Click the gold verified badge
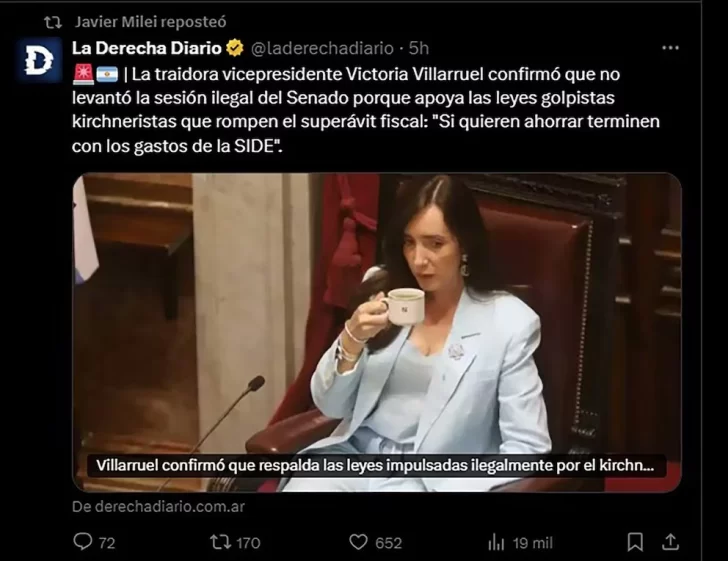 tap(235, 48)
